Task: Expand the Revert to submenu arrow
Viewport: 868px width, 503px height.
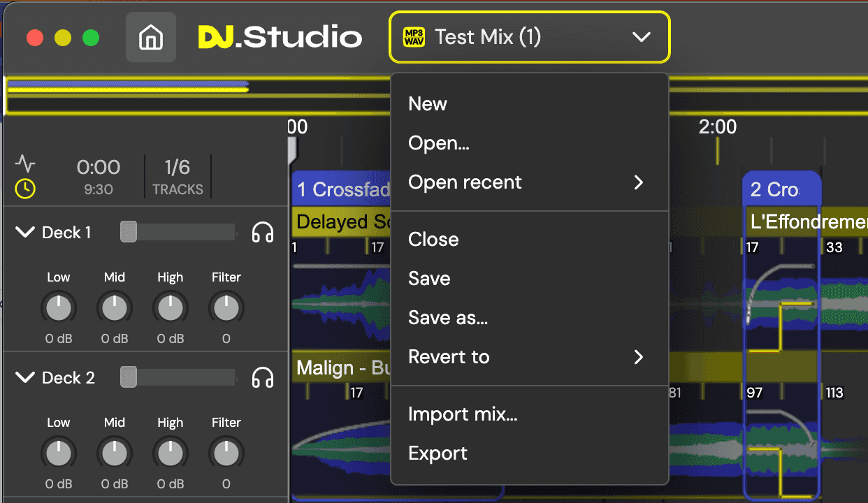Action: (638, 357)
